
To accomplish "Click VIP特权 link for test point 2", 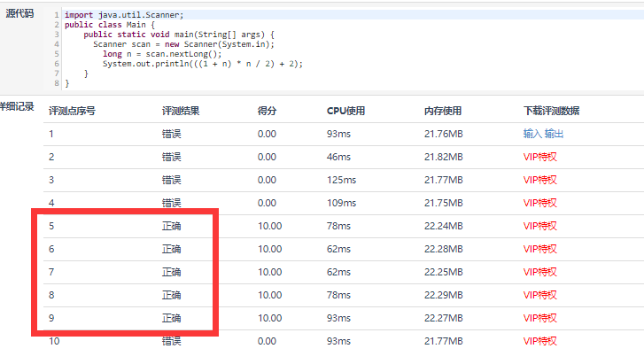I will (540, 157).
